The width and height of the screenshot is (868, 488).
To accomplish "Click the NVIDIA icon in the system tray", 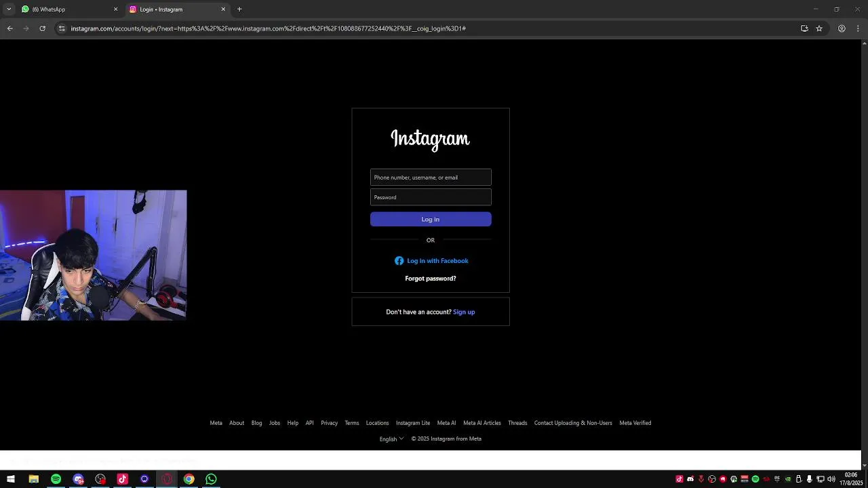I will [788, 479].
